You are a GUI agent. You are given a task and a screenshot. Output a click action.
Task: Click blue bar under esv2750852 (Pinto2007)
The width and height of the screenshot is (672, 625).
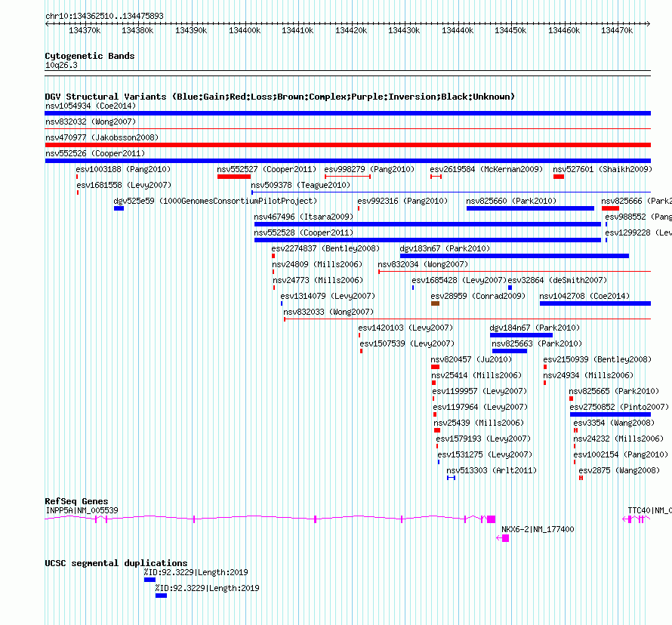tap(610, 414)
